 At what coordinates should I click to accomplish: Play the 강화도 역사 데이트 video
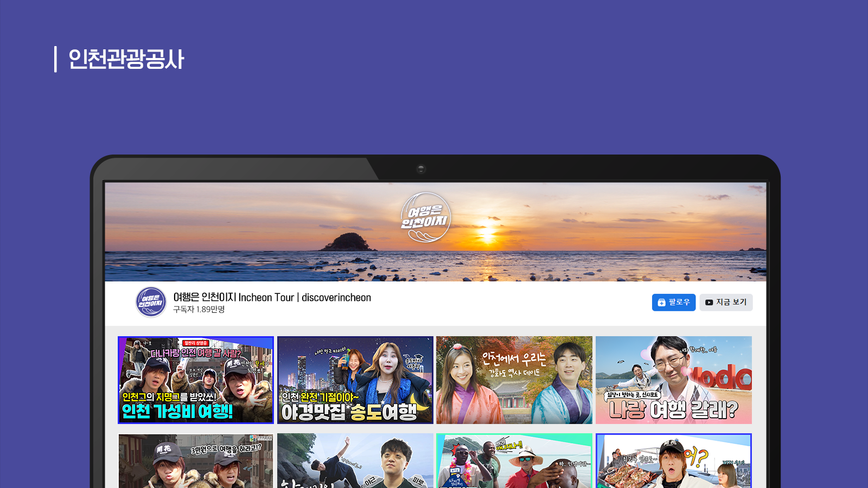pyautogui.click(x=514, y=380)
